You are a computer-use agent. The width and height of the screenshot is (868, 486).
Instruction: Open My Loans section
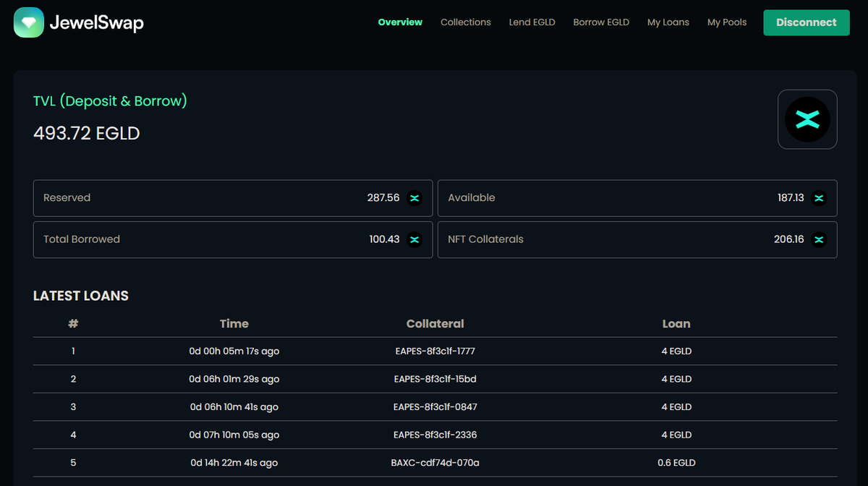click(x=668, y=22)
